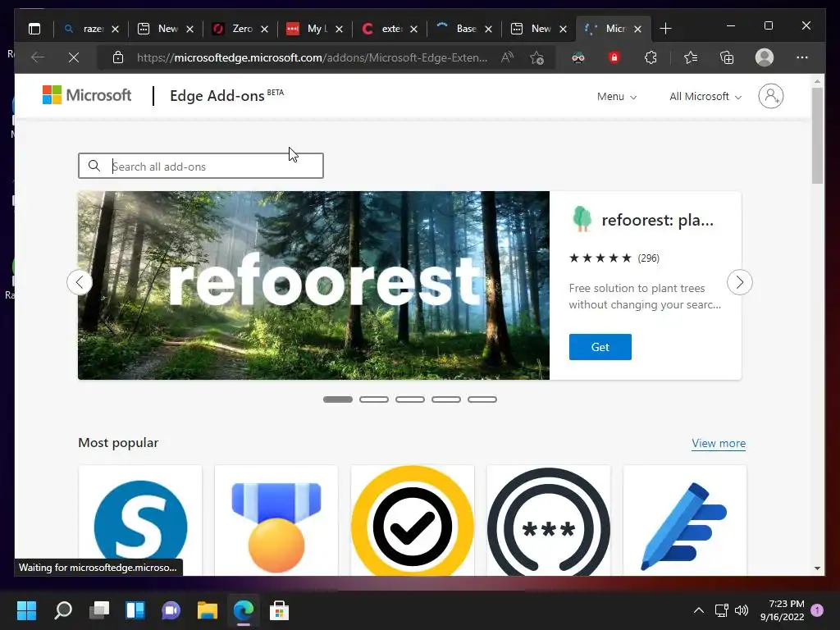Open the red lock extension icon

click(614, 57)
